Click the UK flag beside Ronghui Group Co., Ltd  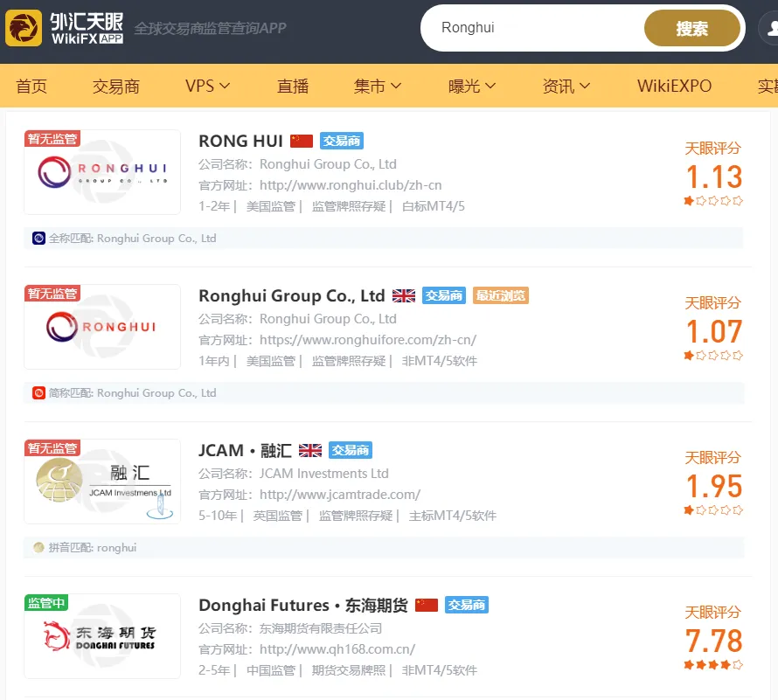[403, 295]
